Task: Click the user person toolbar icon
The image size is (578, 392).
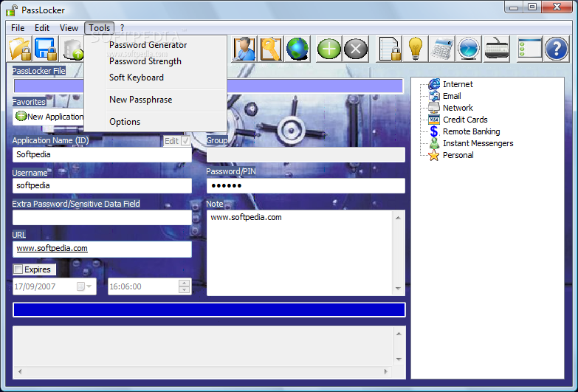Action: click(x=244, y=49)
